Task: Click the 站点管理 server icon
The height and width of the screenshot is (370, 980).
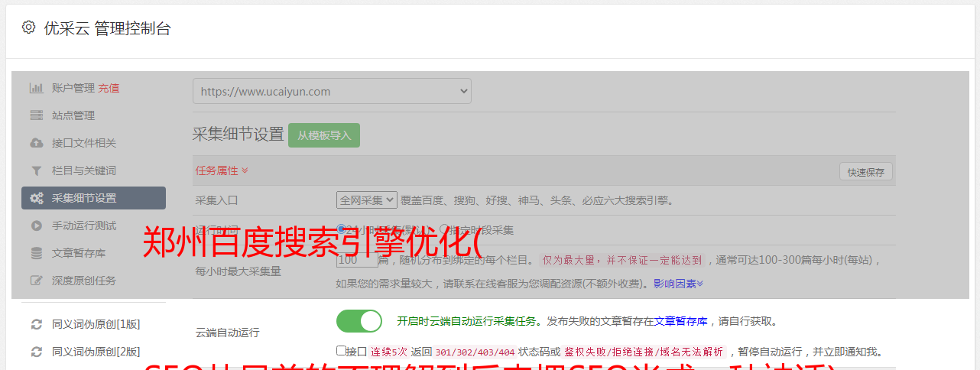Action: tap(36, 115)
